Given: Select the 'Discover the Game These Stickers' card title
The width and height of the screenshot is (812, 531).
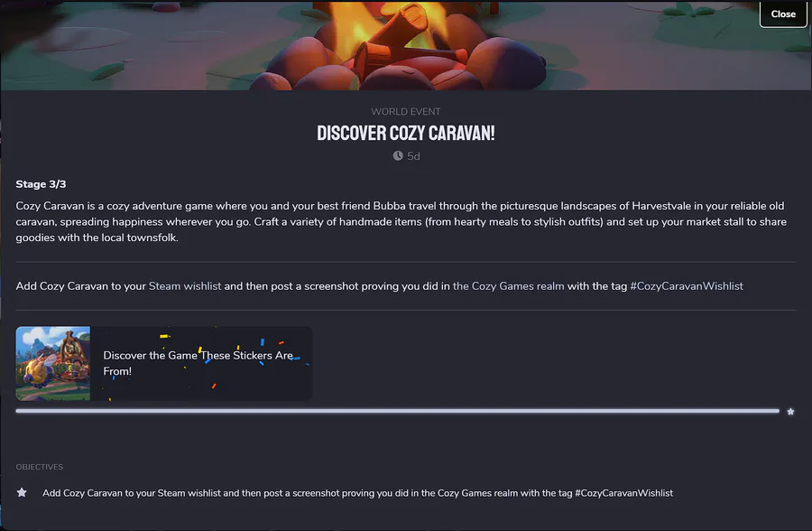Looking at the screenshot, I should 198,363.
